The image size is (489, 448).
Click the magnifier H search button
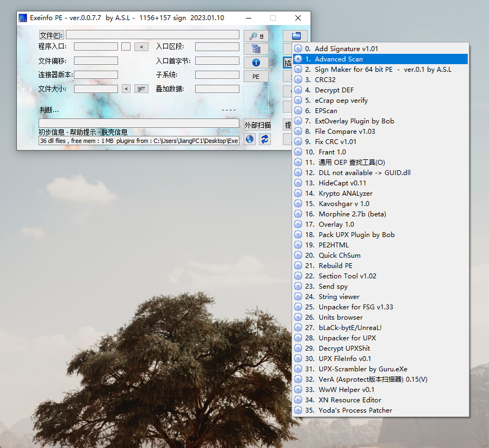[256, 36]
